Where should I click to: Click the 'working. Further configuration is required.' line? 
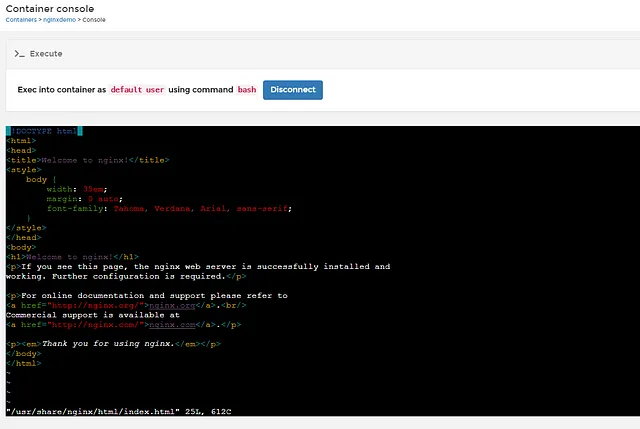point(126,277)
